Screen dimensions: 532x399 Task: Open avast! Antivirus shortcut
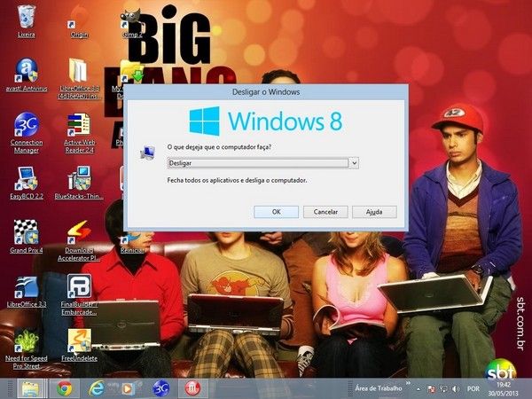27,75
